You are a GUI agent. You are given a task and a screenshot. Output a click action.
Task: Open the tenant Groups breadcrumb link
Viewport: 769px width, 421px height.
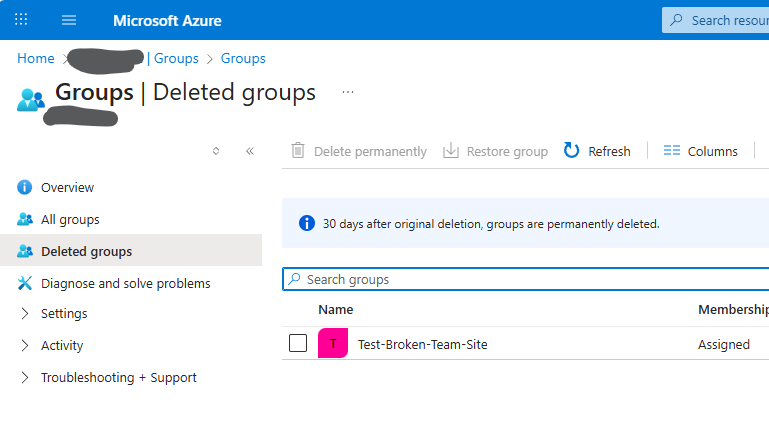(176, 58)
